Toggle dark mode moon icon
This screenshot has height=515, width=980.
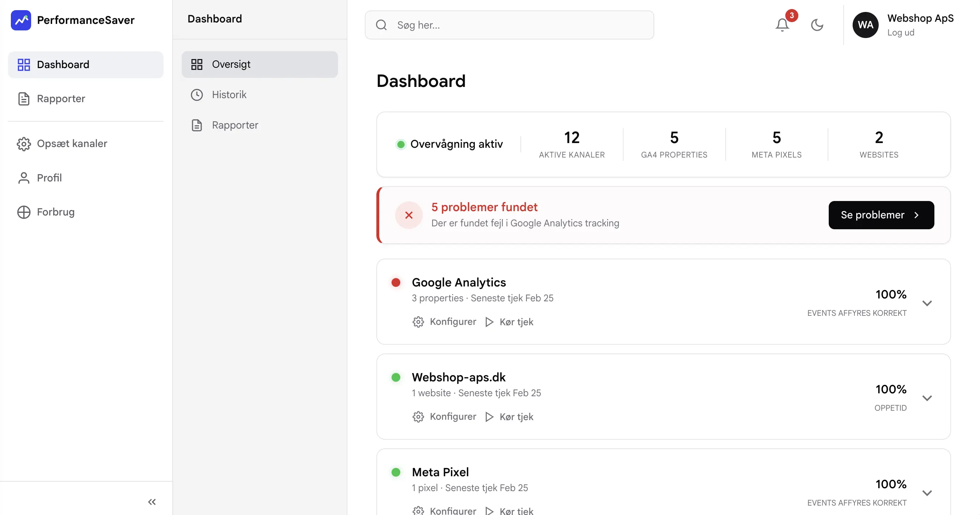click(817, 25)
